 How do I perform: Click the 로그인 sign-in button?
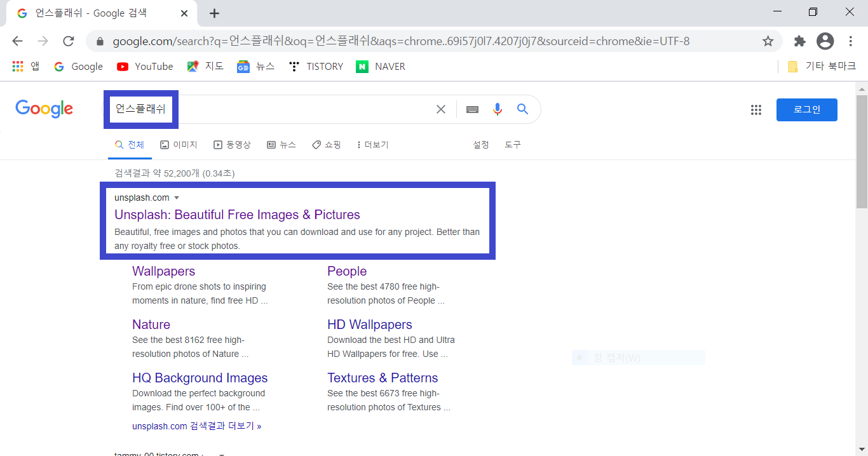pyautogui.click(x=807, y=110)
